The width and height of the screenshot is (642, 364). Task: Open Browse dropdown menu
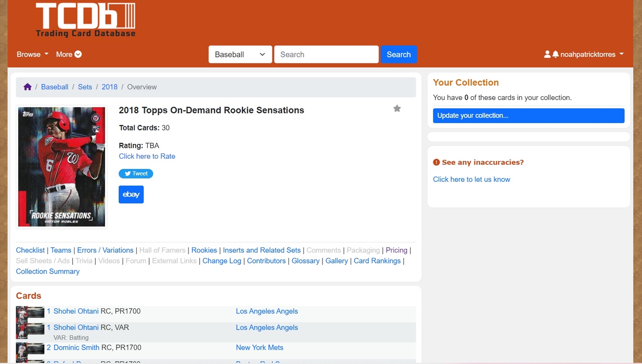click(x=33, y=54)
